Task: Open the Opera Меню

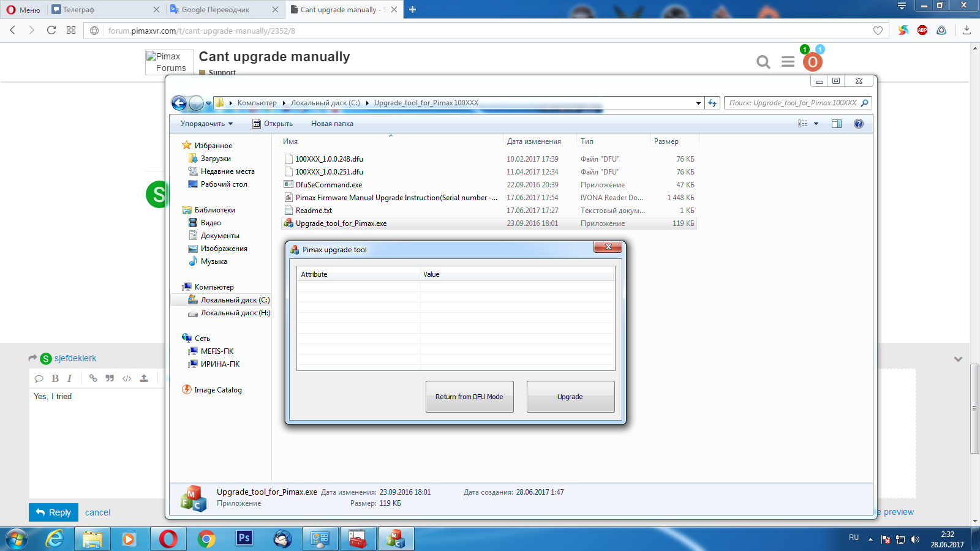Action: pos(23,10)
